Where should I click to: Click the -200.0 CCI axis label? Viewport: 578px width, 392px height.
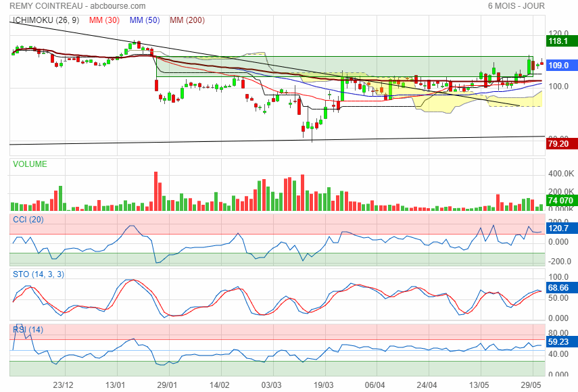(560, 261)
